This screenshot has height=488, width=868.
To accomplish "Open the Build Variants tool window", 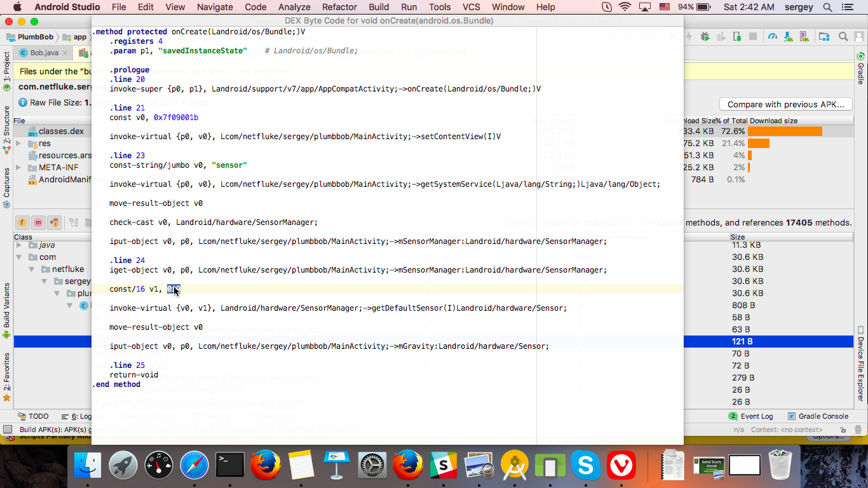I will click(6, 311).
